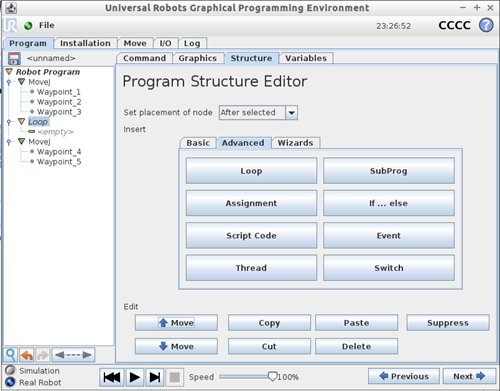
Task: Select Waypoint_5 in program tree
Action: click(x=59, y=162)
